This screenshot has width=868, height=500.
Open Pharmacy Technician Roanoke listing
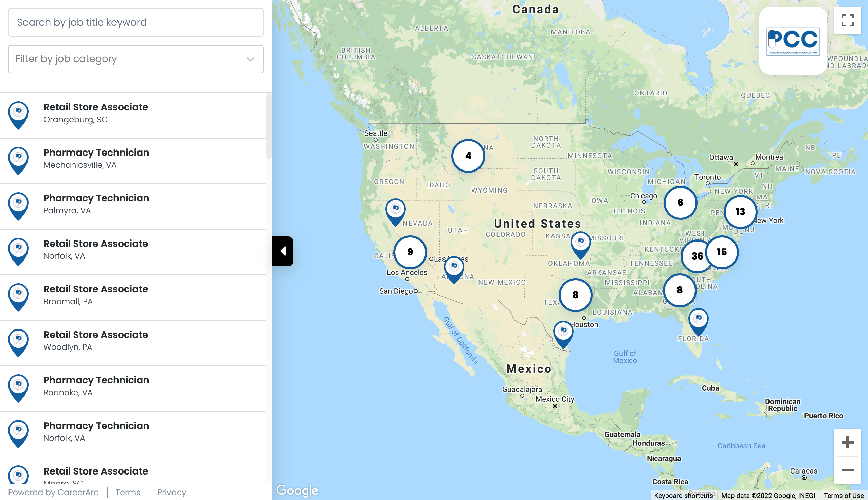133,388
